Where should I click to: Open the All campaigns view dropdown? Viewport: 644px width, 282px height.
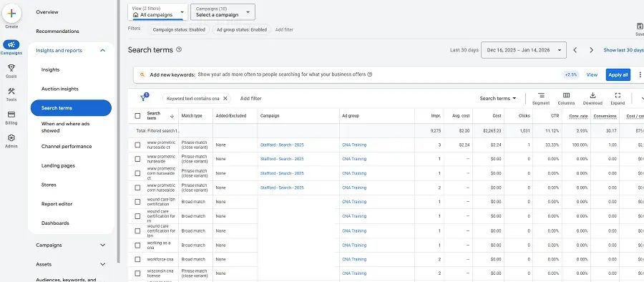[x=157, y=12]
